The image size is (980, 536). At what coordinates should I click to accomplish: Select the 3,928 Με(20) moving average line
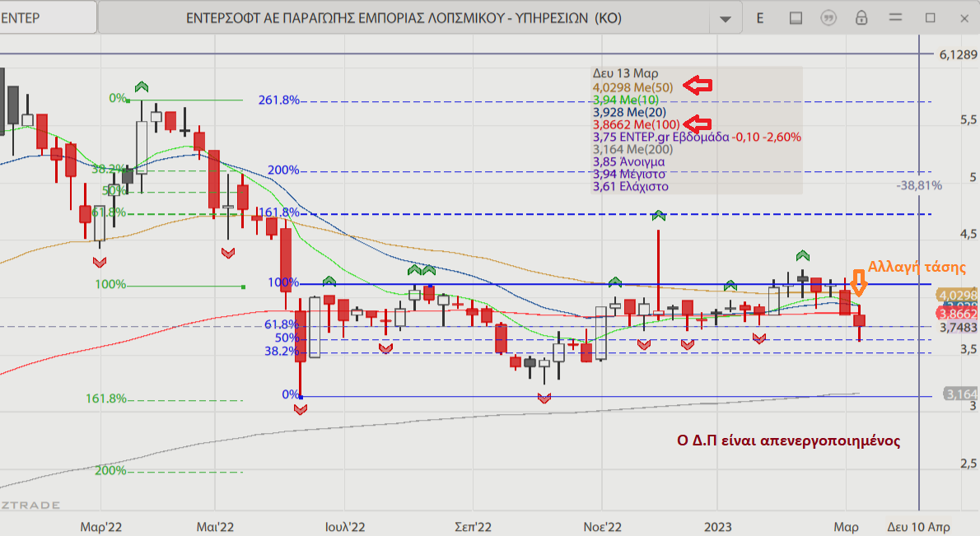pos(629,113)
